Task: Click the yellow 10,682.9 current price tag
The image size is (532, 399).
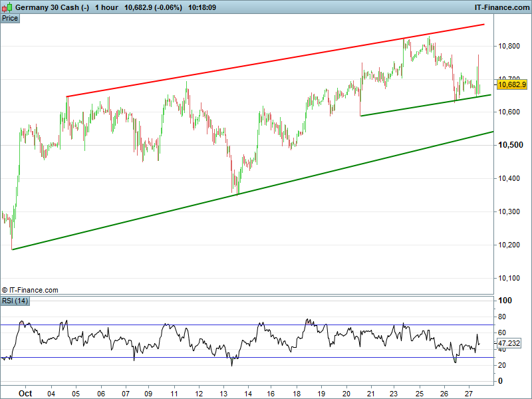Action: coord(511,84)
